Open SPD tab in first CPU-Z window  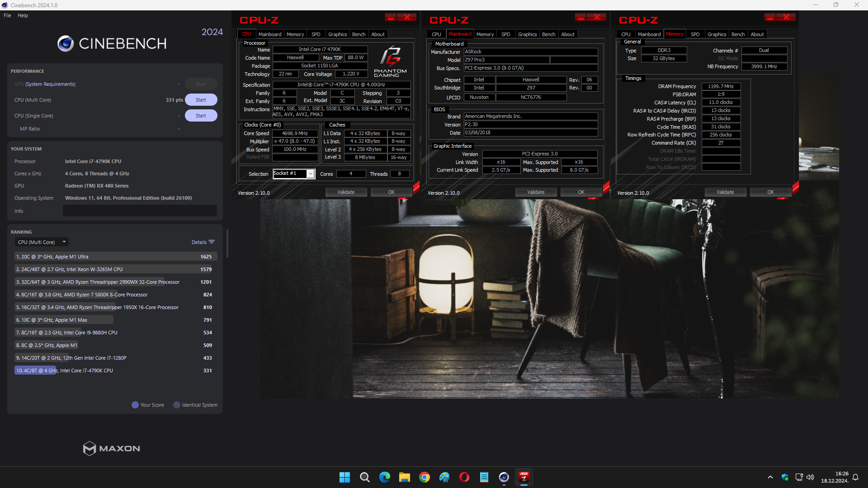point(316,34)
